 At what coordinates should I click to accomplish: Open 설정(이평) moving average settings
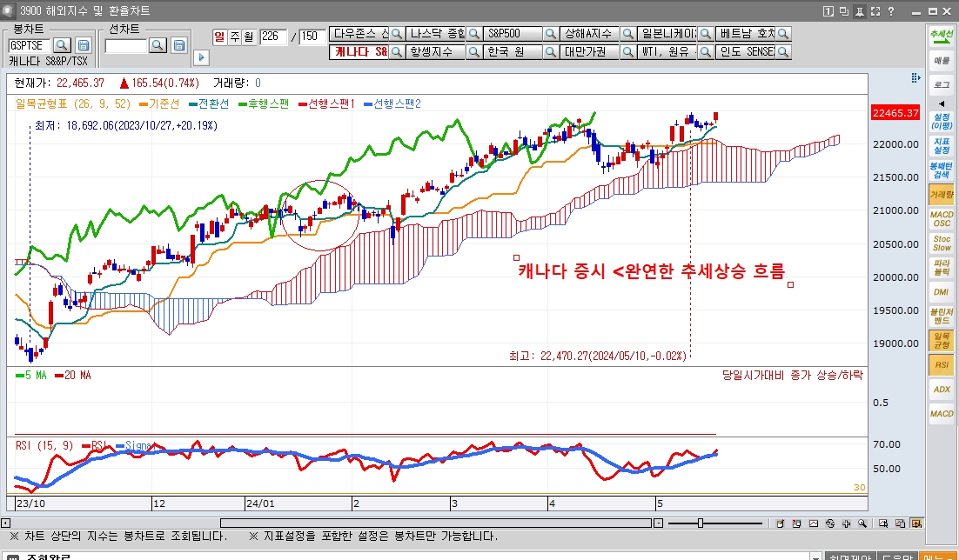(x=942, y=121)
